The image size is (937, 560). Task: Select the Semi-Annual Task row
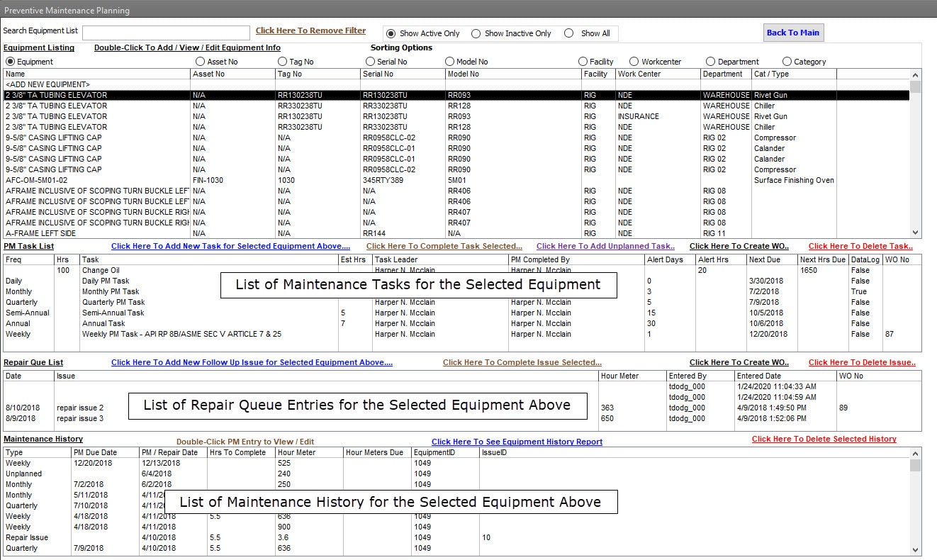pos(462,313)
